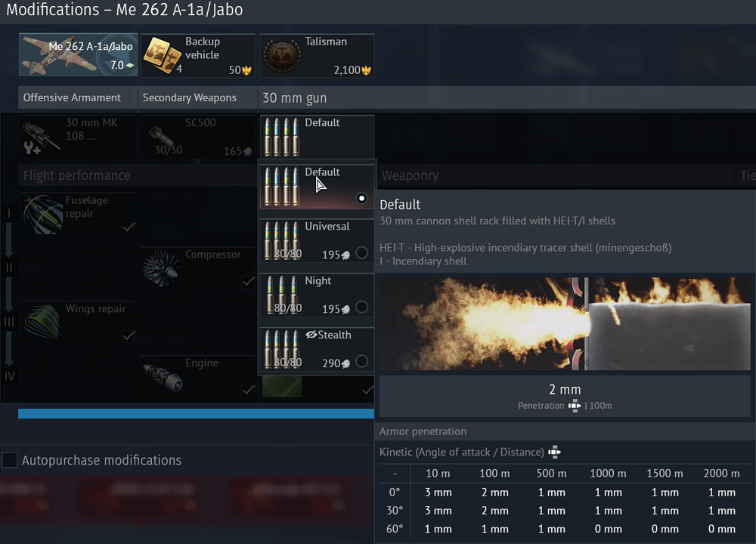The image size is (756, 544).
Task: Collapse the Armor penetration section
Action: [x=422, y=431]
